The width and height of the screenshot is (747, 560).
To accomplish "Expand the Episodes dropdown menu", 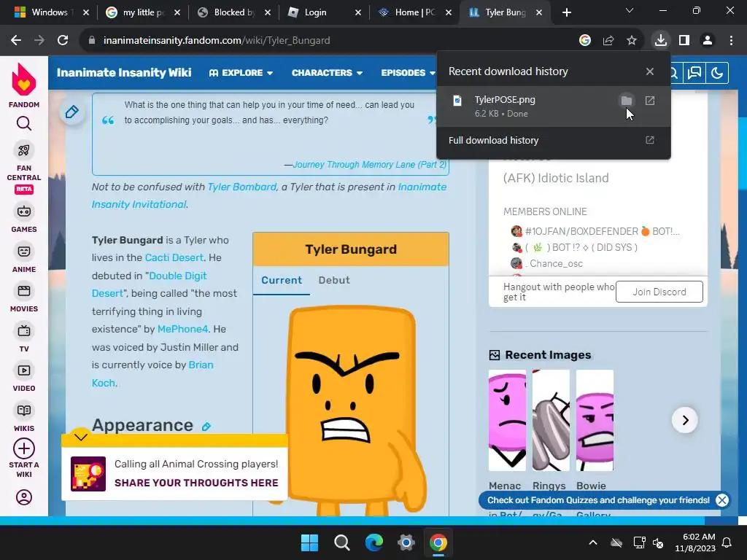I will [x=409, y=73].
